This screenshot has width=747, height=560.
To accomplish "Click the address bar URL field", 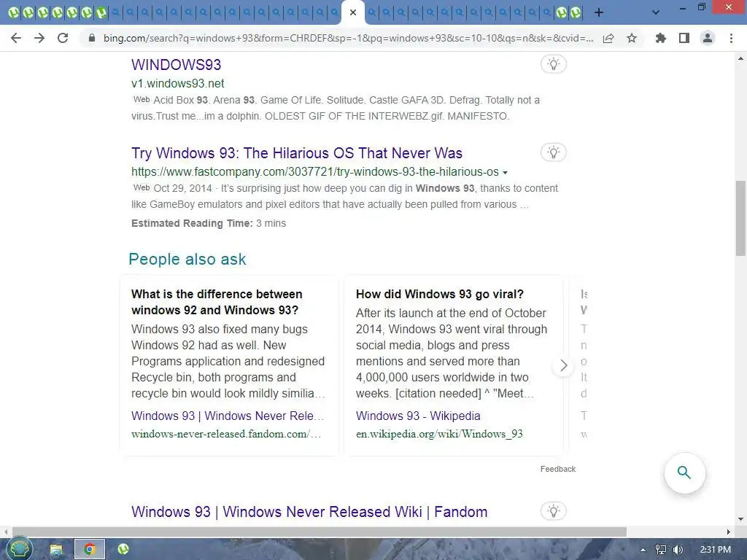I will pos(348,38).
